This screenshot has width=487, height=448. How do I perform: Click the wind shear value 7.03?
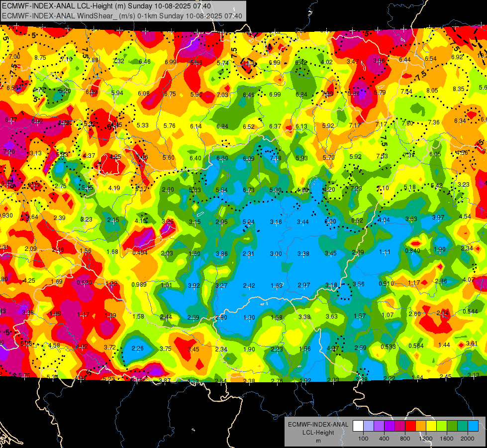(x=222, y=95)
